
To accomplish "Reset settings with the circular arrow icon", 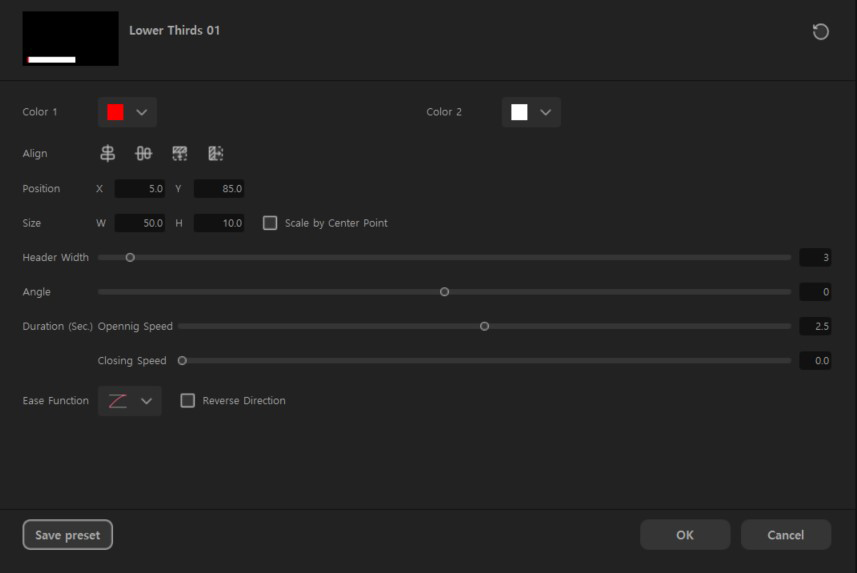I will coord(820,32).
